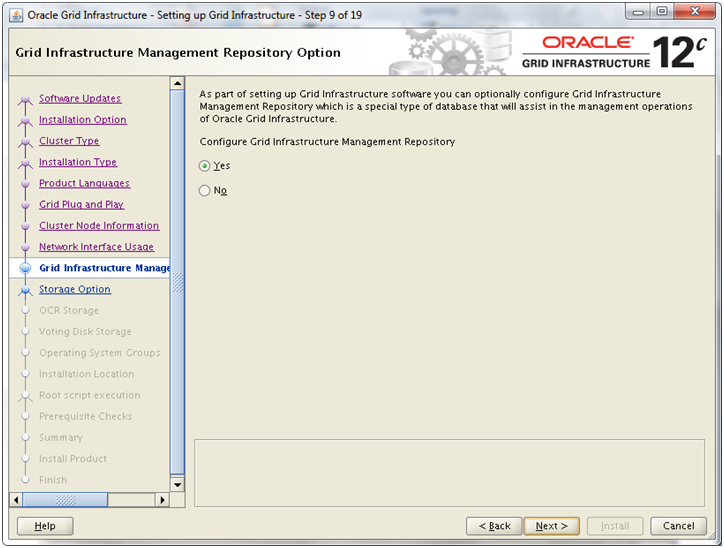
Task: Open the Product Languages step
Action: pyautogui.click(x=84, y=183)
